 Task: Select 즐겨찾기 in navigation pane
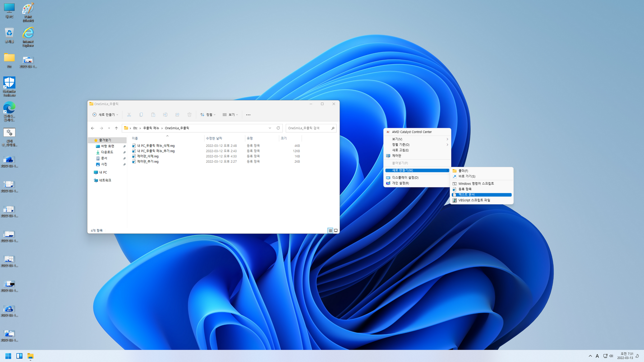[x=107, y=140]
